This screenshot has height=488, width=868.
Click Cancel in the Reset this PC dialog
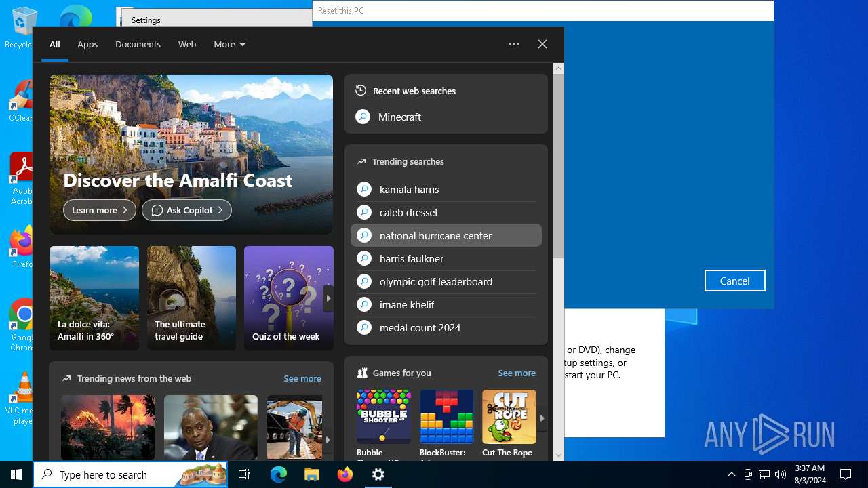click(735, 281)
